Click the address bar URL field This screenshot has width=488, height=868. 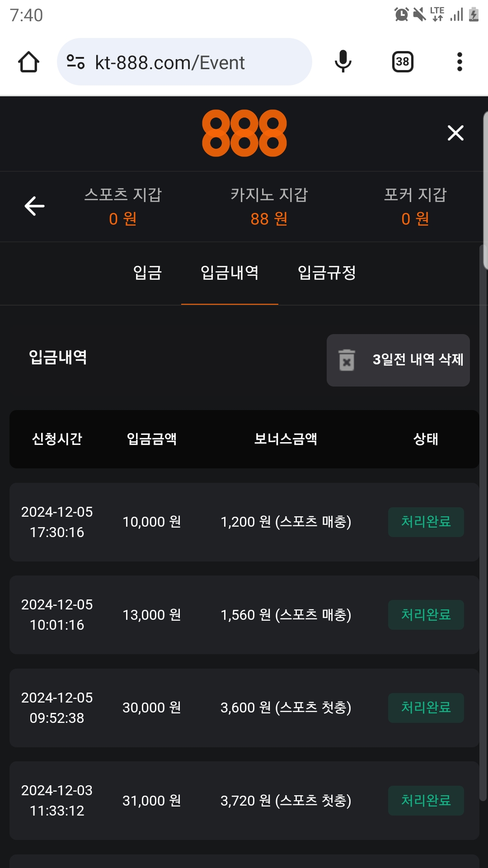pyautogui.click(x=190, y=62)
